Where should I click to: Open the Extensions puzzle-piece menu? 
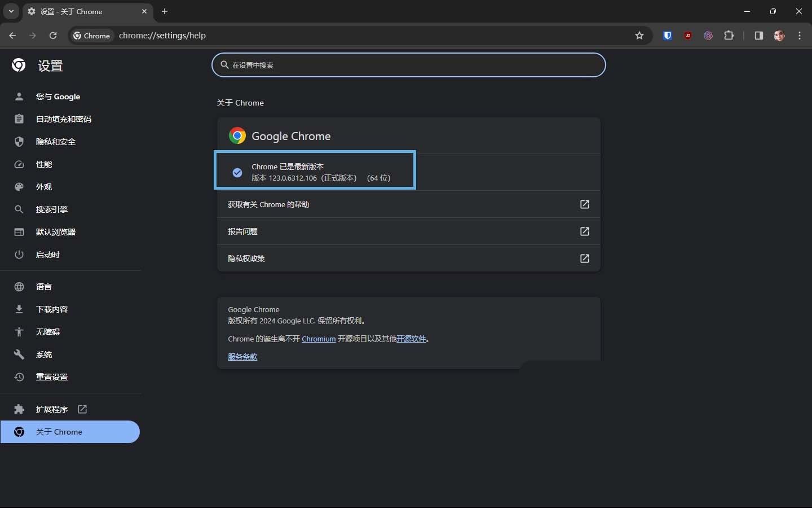(729, 36)
